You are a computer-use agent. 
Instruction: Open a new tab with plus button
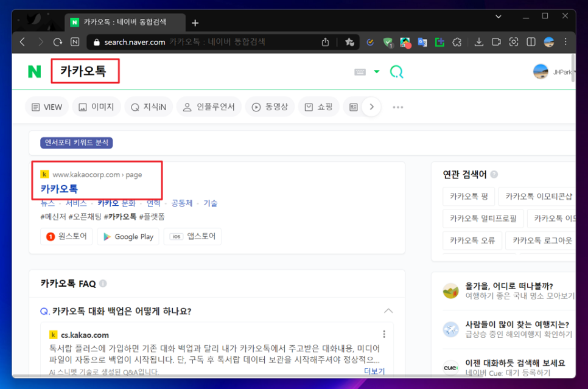point(195,23)
